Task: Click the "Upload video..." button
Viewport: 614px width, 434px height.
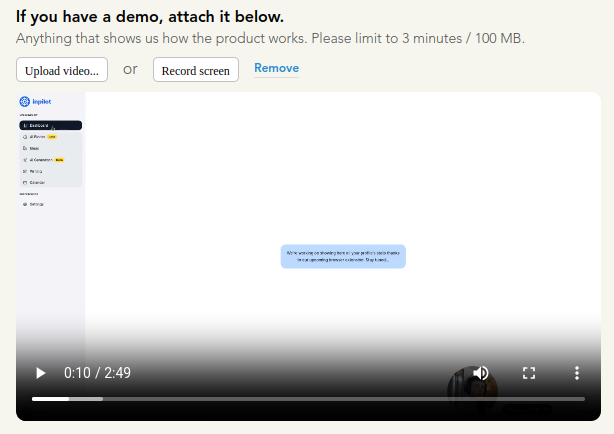Action: click(x=62, y=70)
